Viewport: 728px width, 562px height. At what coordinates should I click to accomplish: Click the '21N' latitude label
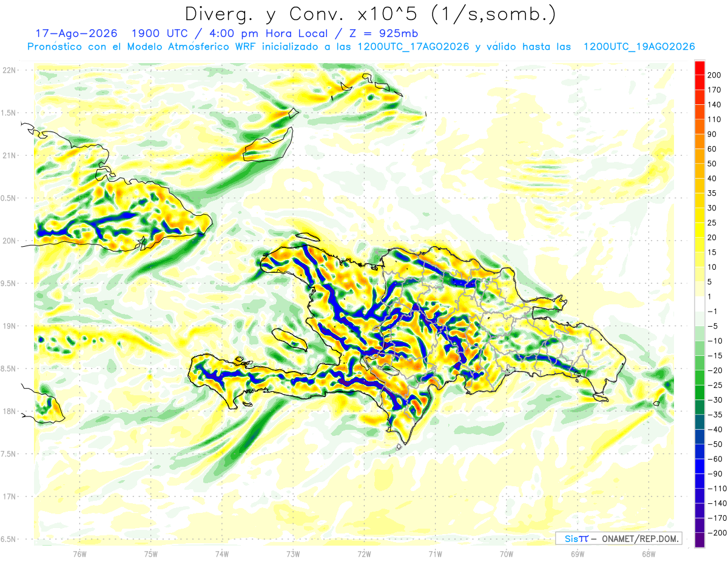(8, 155)
